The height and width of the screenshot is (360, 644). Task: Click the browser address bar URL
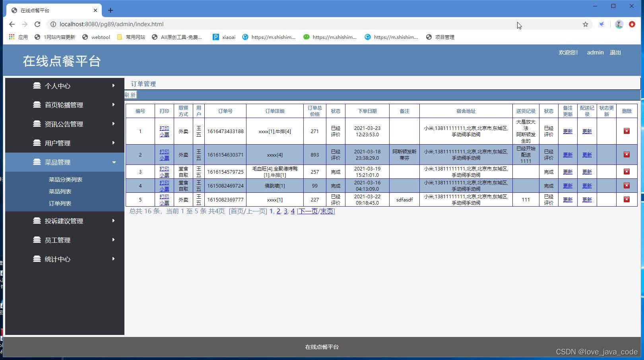point(111,24)
